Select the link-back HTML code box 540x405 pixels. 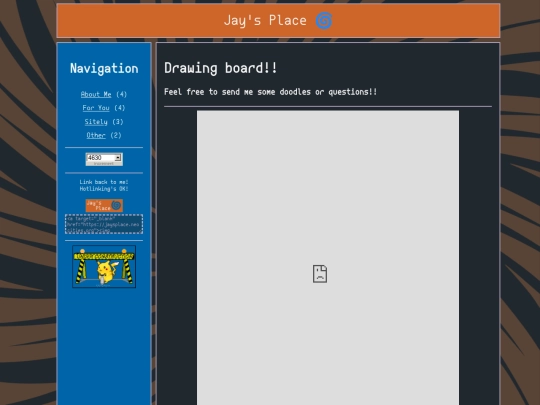point(104,224)
